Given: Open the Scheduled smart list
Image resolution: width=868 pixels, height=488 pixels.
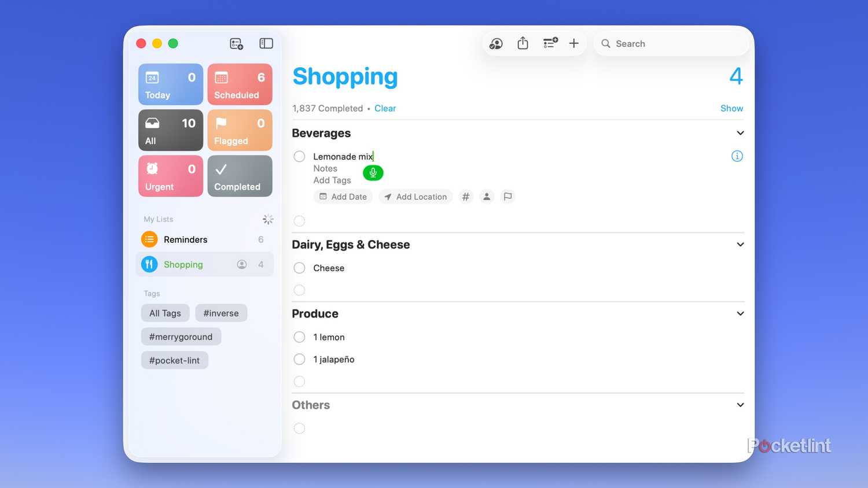Looking at the screenshot, I should pyautogui.click(x=240, y=84).
